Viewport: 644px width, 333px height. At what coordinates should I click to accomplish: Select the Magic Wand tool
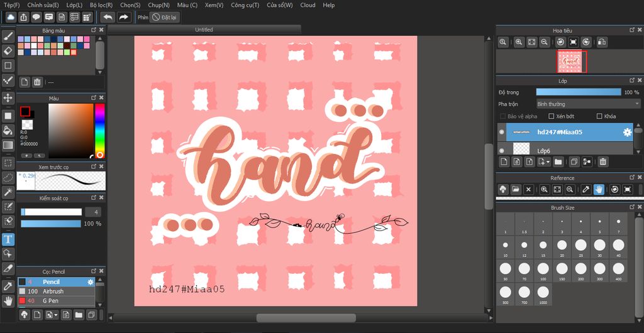[x=8, y=192]
